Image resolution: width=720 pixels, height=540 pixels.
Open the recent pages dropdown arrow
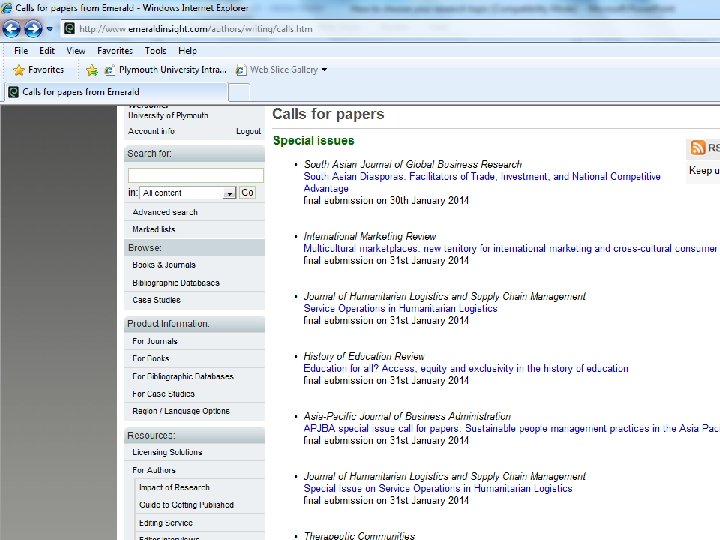click(50, 29)
